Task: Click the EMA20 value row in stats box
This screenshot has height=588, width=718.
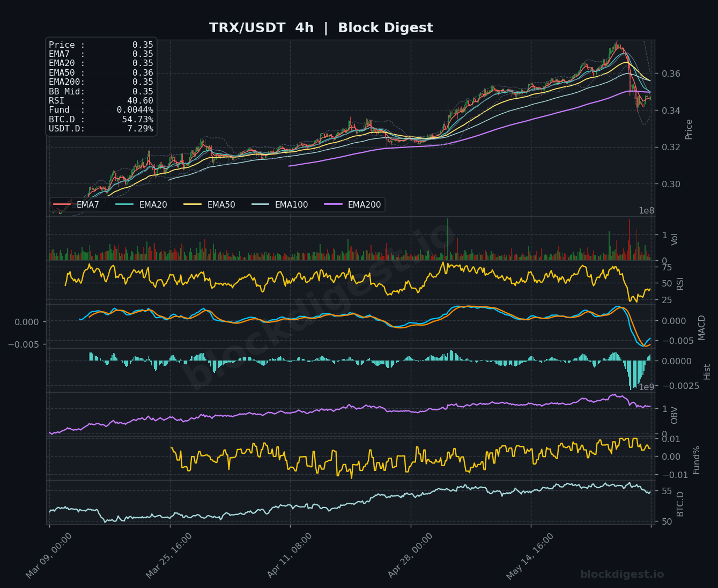Action: click(x=101, y=63)
